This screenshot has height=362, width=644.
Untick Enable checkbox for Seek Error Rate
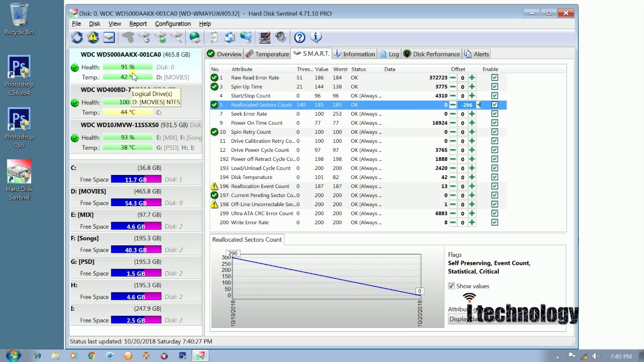495,114
